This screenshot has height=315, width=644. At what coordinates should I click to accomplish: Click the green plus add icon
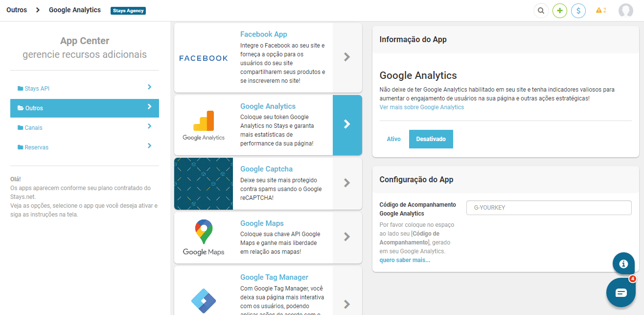[560, 10]
